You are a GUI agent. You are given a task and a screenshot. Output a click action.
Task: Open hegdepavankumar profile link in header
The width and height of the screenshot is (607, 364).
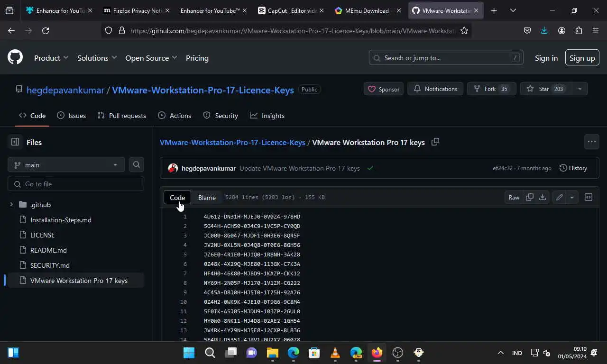(65, 90)
